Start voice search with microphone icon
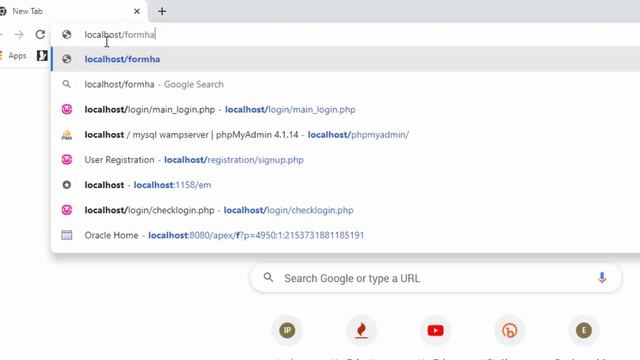This screenshot has width=640, height=360. click(x=602, y=278)
